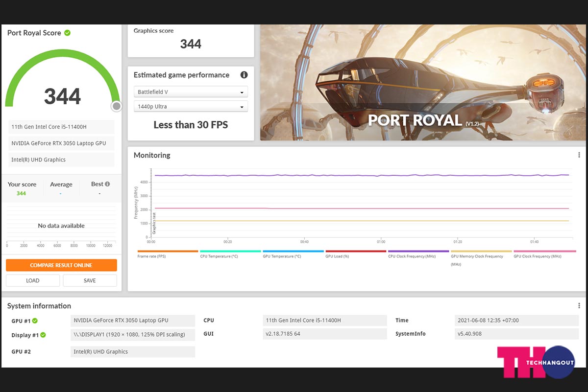Click the Monitoring panel title

coord(152,155)
